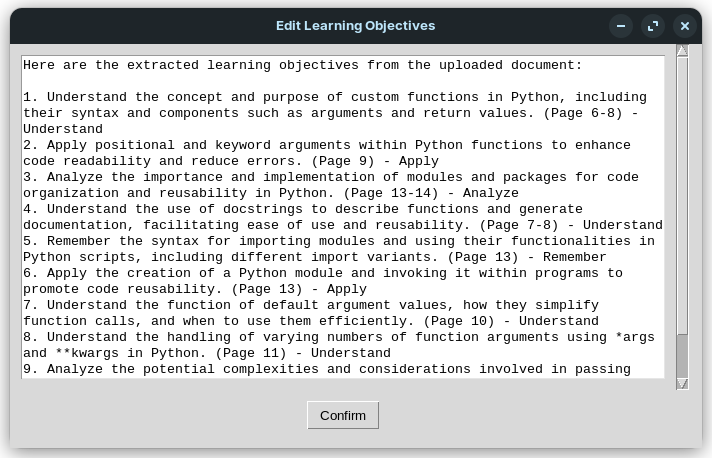This screenshot has height=458, width=712.
Task: Click the vertical scrollbar thumb
Action: 682,356
